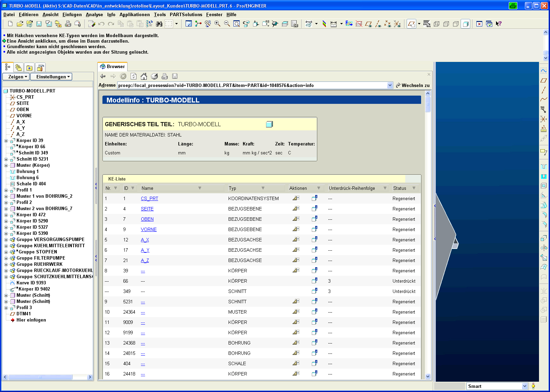Open the context-sensitive help pointer
Screen dimensions: 550x392
(x=499, y=24)
